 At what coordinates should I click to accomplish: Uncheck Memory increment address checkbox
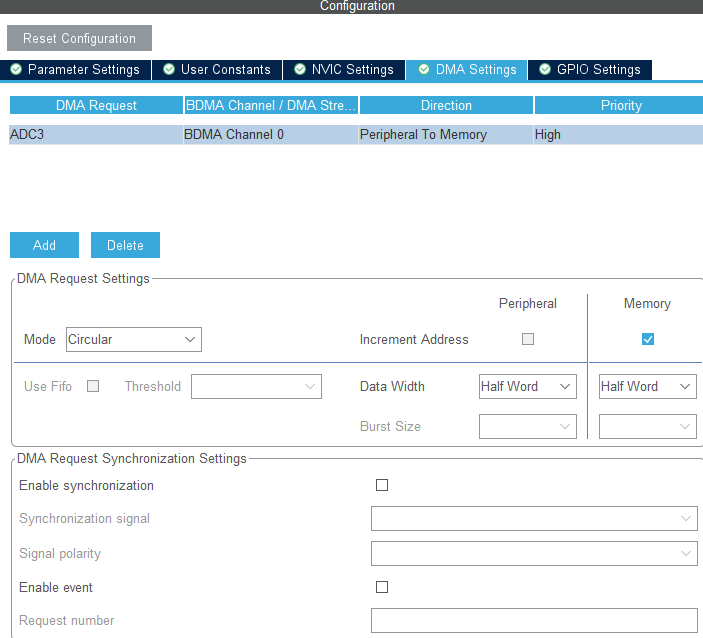647,339
